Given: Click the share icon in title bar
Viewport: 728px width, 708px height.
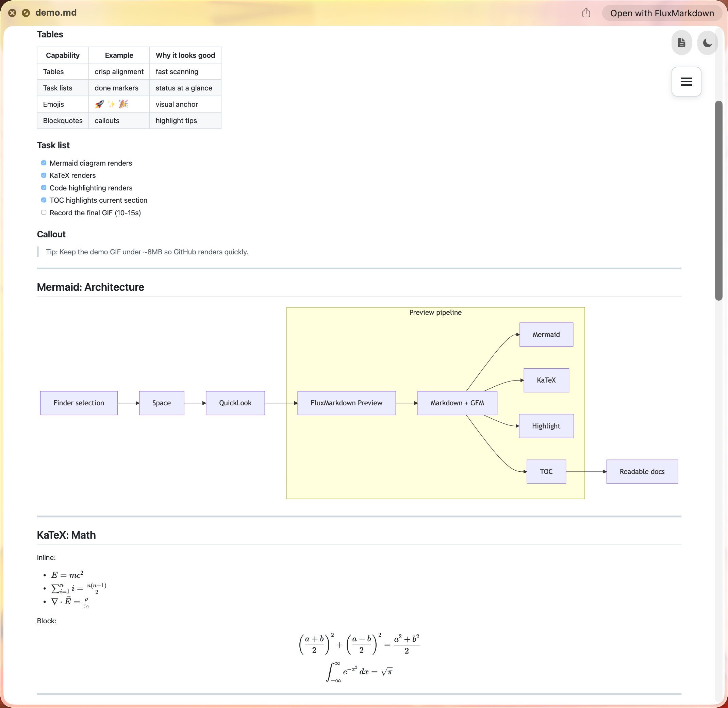Looking at the screenshot, I should pyautogui.click(x=586, y=13).
